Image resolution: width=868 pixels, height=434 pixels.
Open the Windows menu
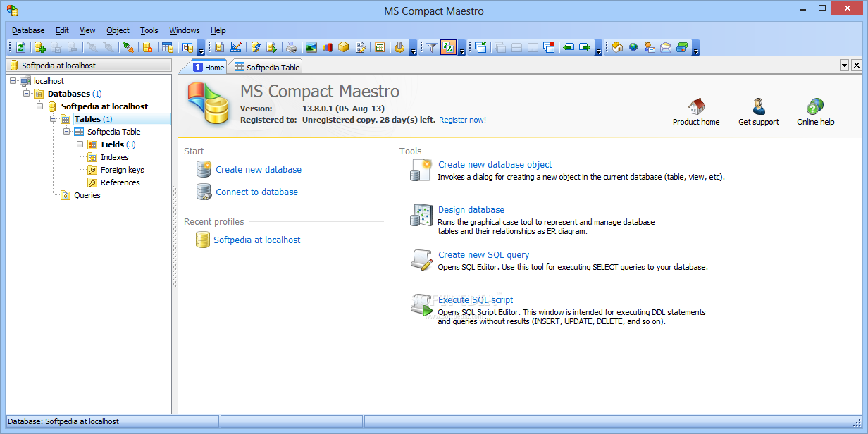[x=185, y=30]
